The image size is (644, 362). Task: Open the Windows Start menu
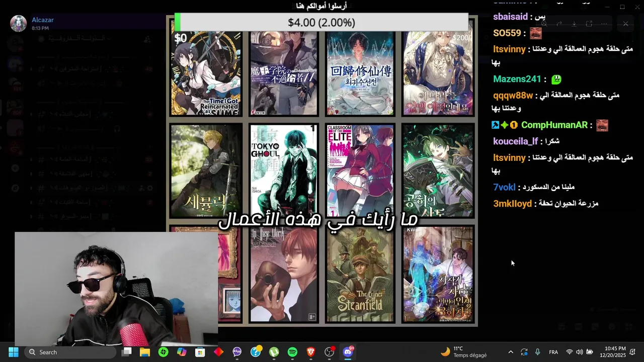tap(13, 352)
